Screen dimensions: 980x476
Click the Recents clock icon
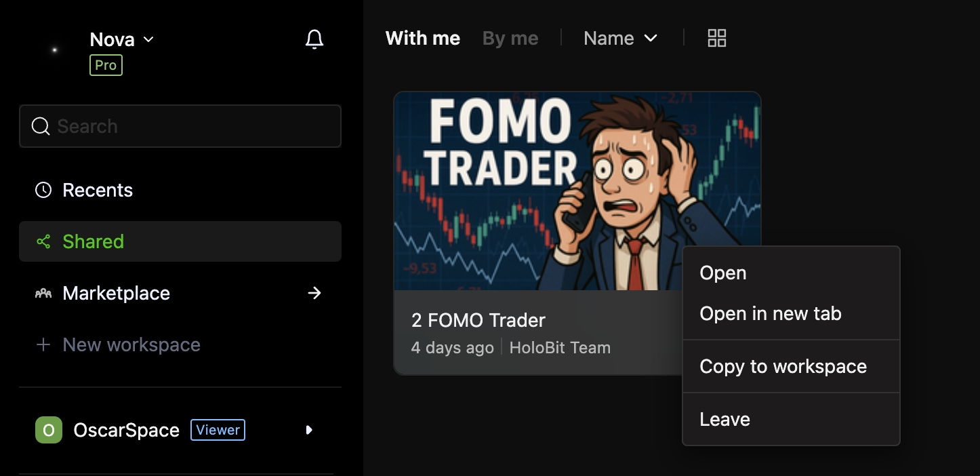43,190
